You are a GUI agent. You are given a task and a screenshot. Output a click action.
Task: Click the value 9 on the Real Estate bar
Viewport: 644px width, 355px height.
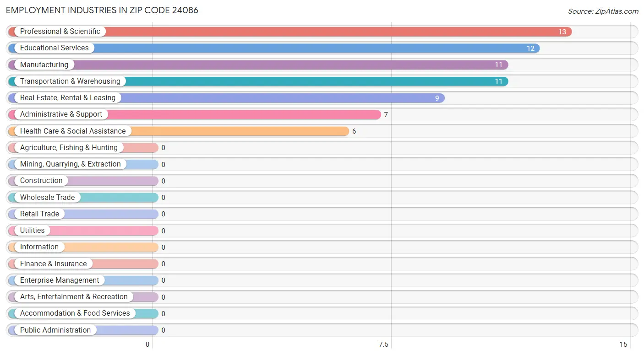click(x=437, y=98)
